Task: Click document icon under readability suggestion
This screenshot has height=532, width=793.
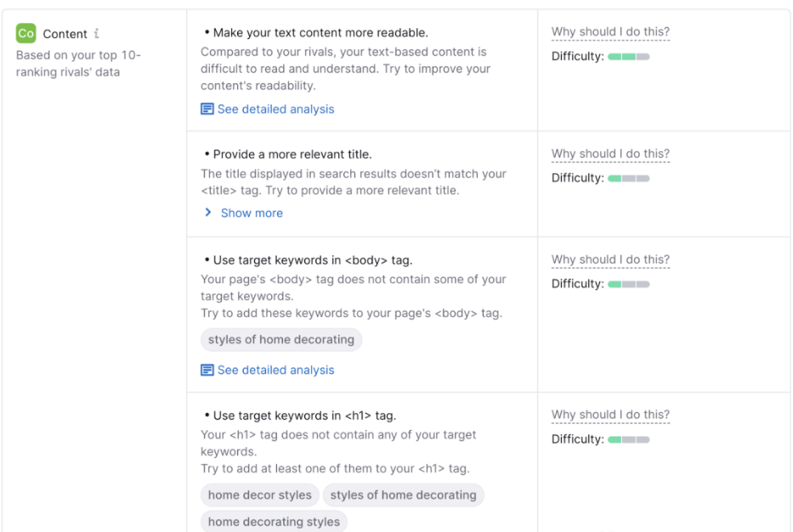Action: click(207, 109)
